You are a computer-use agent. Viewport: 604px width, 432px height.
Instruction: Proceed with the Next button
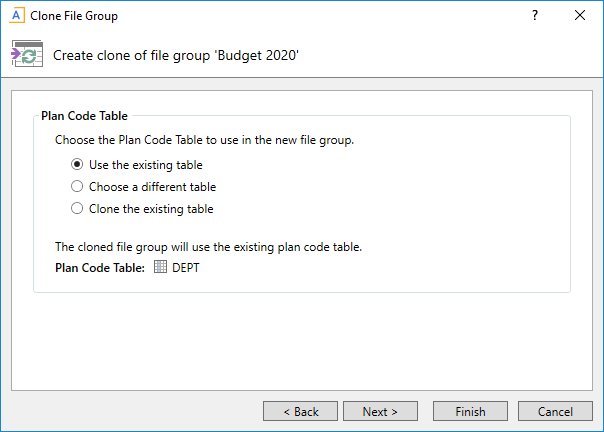tap(380, 411)
